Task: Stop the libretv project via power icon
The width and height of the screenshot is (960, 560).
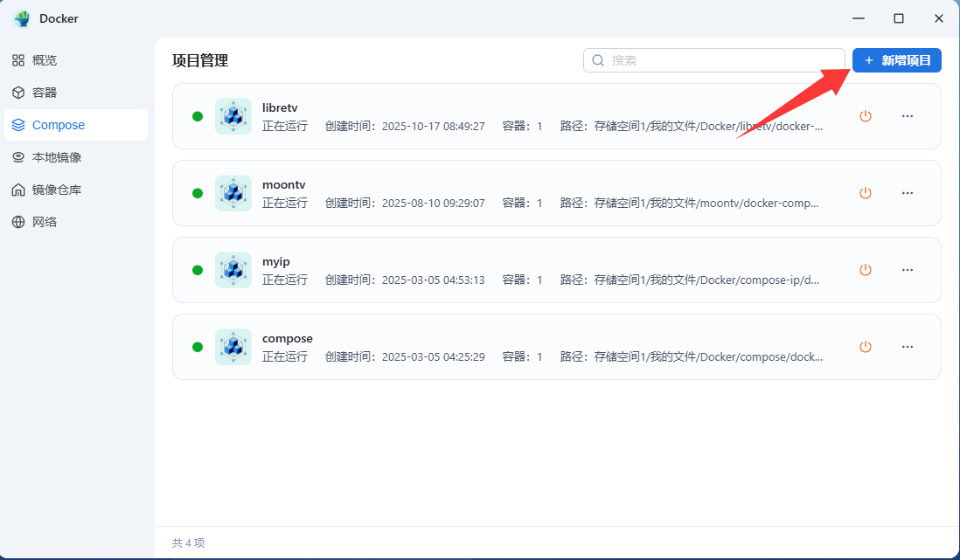Action: pyautogui.click(x=865, y=116)
